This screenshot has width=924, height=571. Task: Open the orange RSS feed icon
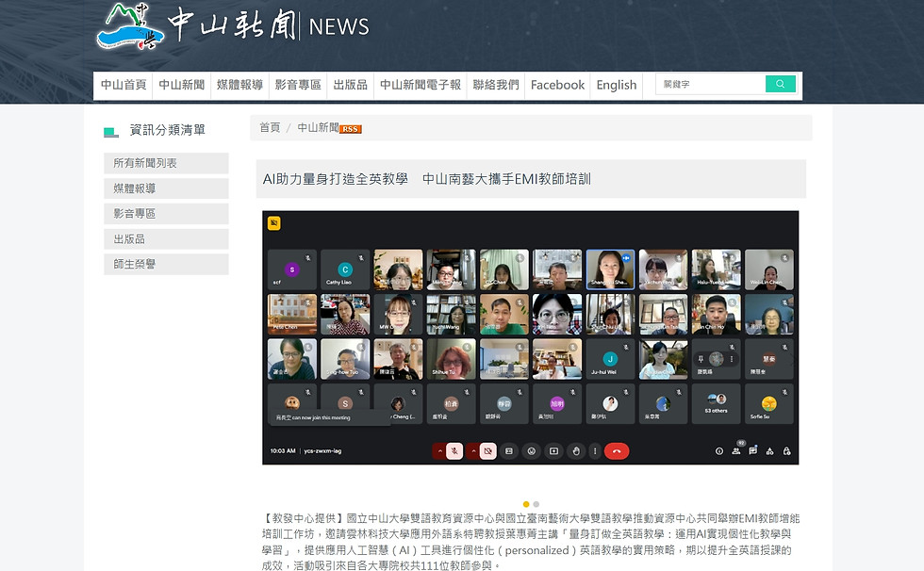click(x=351, y=129)
